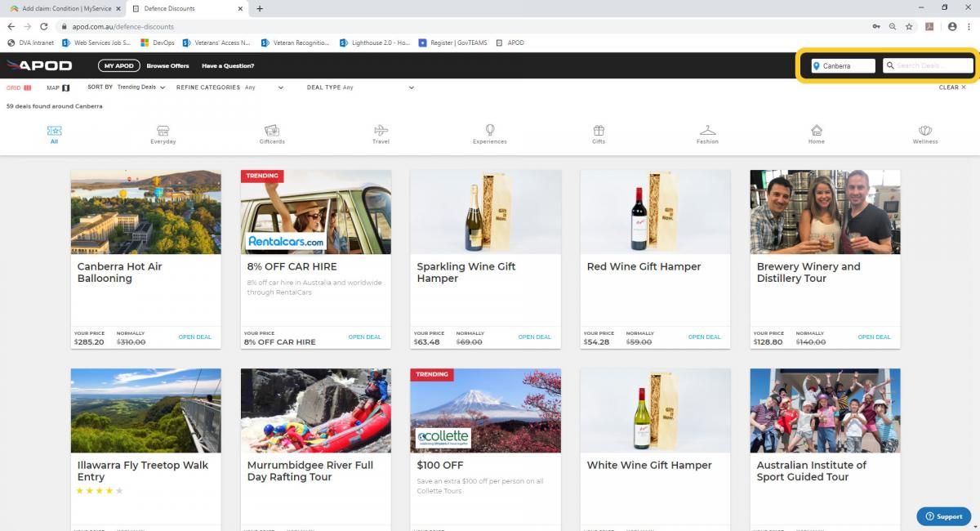Image resolution: width=980 pixels, height=531 pixels.
Task: Reload the page
Action: pyautogui.click(x=44, y=26)
